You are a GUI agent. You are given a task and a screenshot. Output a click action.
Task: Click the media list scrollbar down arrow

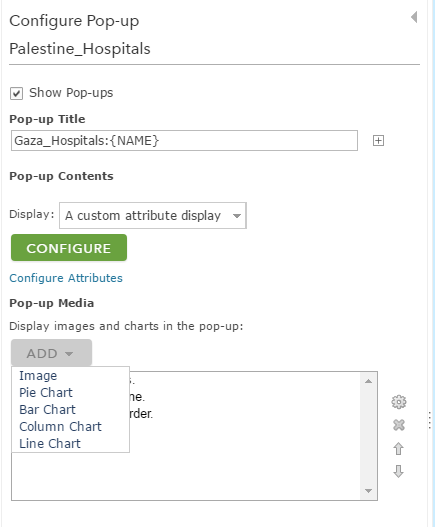pos(368,491)
